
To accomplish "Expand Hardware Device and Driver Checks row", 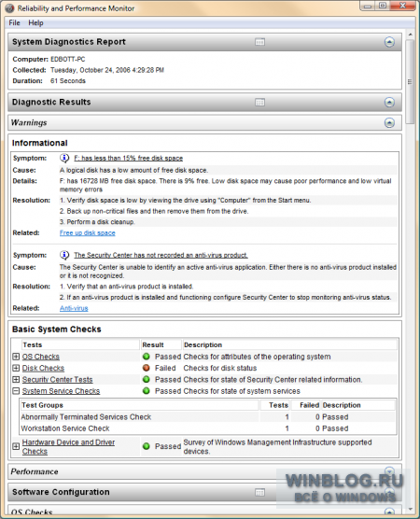I will (x=16, y=446).
